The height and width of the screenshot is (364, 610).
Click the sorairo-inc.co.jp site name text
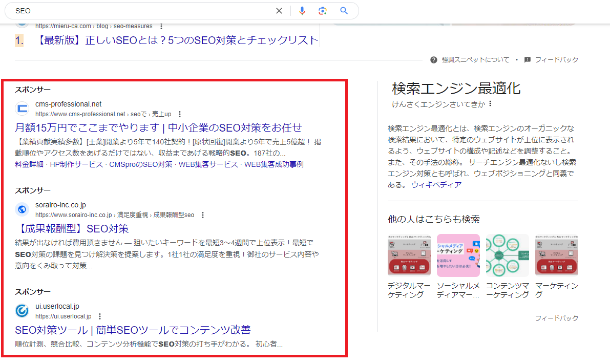(x=60, y=205)
